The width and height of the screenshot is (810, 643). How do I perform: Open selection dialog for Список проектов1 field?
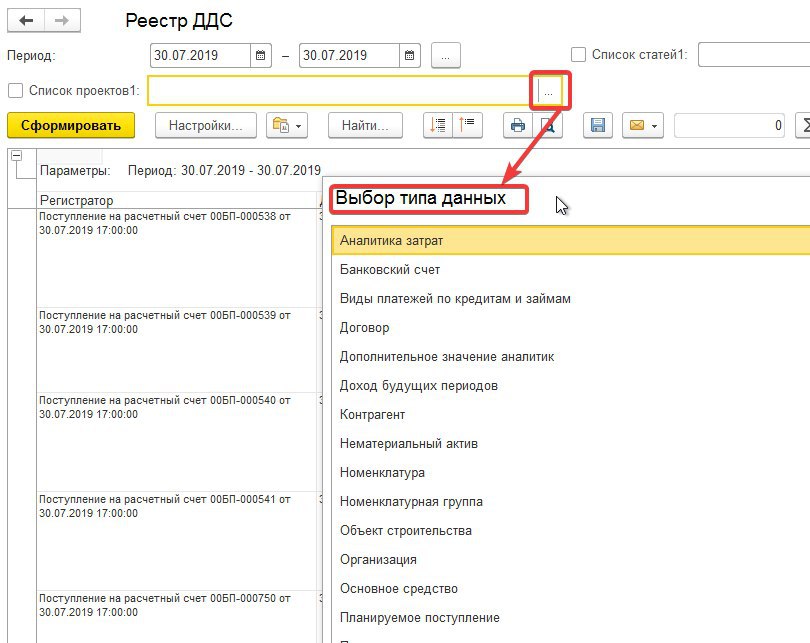(549, 92)
